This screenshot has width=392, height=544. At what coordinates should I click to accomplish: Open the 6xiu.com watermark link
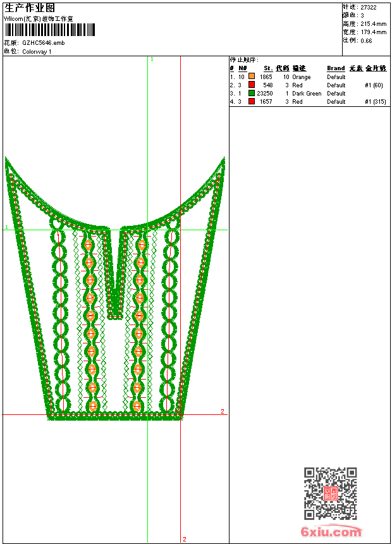coord(331,532)
